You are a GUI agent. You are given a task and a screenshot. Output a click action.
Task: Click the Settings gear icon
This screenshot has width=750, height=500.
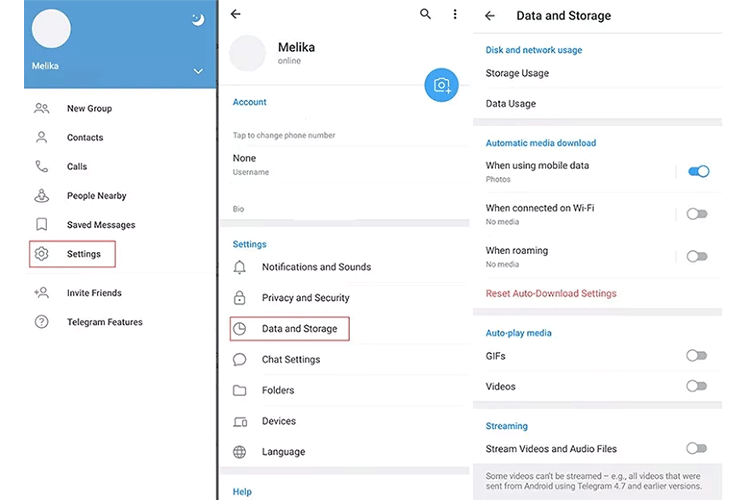click(x=41, y=254)
